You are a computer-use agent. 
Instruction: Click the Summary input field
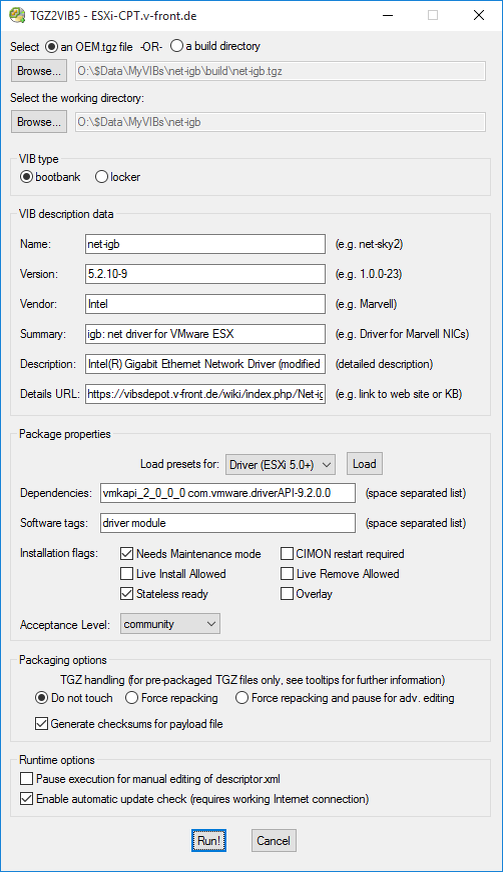point(205,334)
